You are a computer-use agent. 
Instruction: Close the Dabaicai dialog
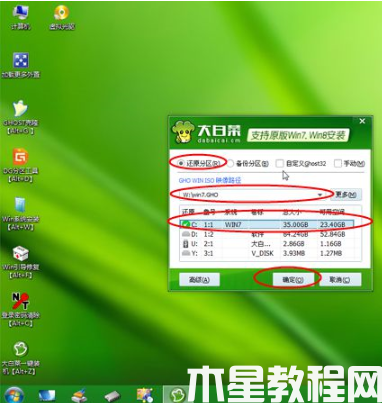362,121
